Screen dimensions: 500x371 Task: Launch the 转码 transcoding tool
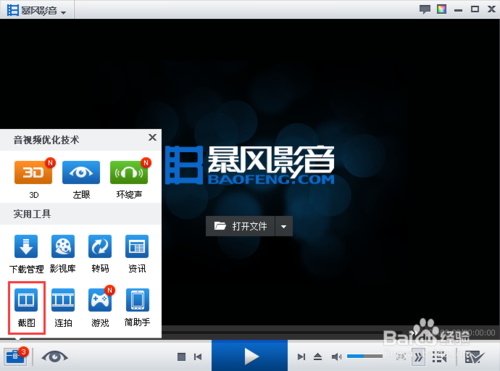(100, 247)
